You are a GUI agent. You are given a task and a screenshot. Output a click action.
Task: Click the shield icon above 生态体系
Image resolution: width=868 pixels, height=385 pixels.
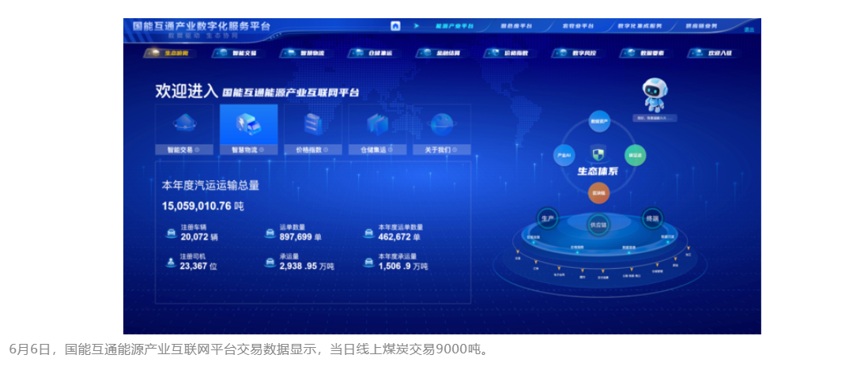coord(598,154)
